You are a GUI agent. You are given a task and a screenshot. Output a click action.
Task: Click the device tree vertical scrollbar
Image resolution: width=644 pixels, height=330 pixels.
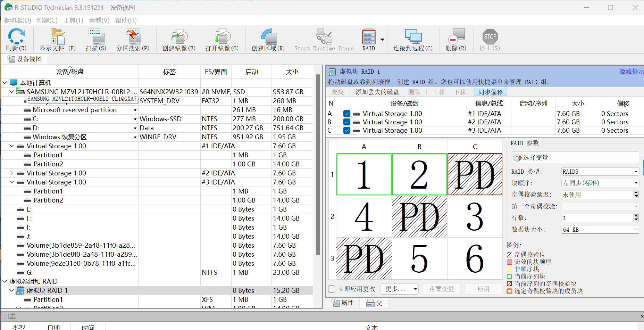click(x=318, y=165)
